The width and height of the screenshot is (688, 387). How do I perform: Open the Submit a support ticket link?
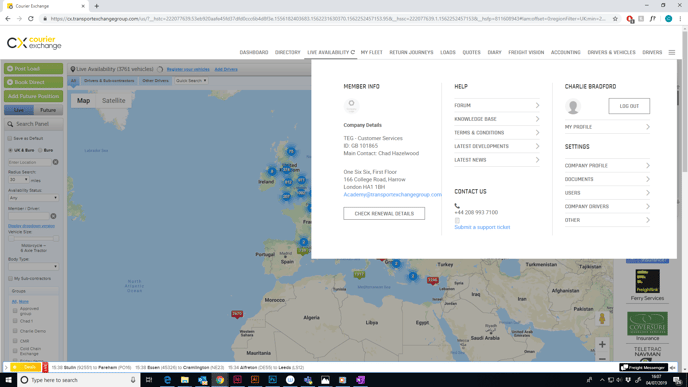[482, 227]
